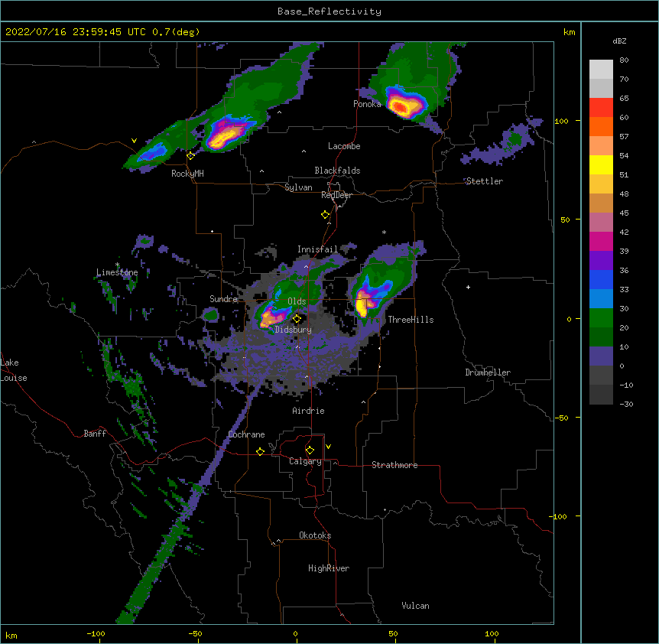Click the 100 tick on the bottom axis

[492, 634]
